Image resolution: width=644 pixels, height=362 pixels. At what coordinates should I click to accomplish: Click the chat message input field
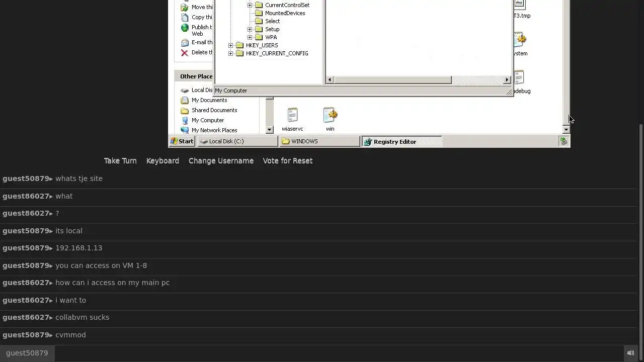tap(338, 353)
